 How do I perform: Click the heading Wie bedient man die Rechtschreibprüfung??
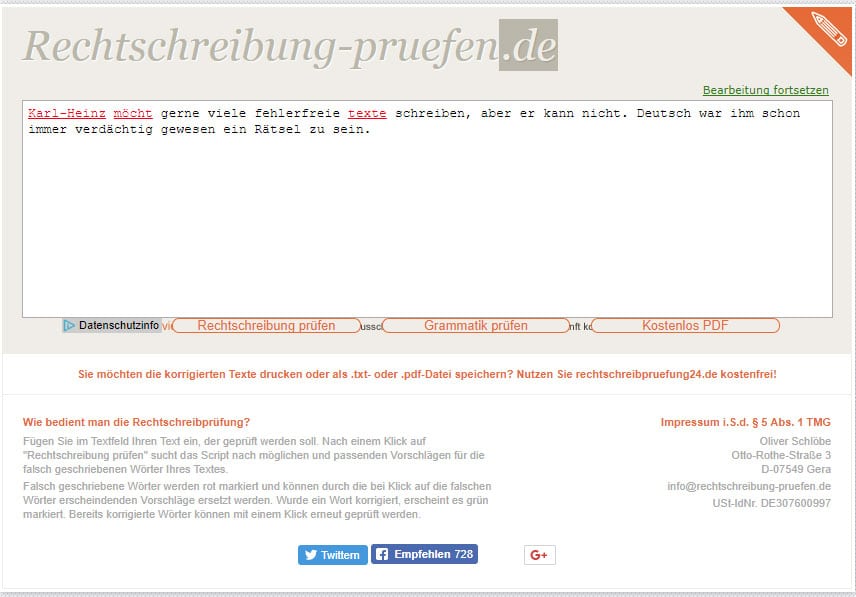136,422
